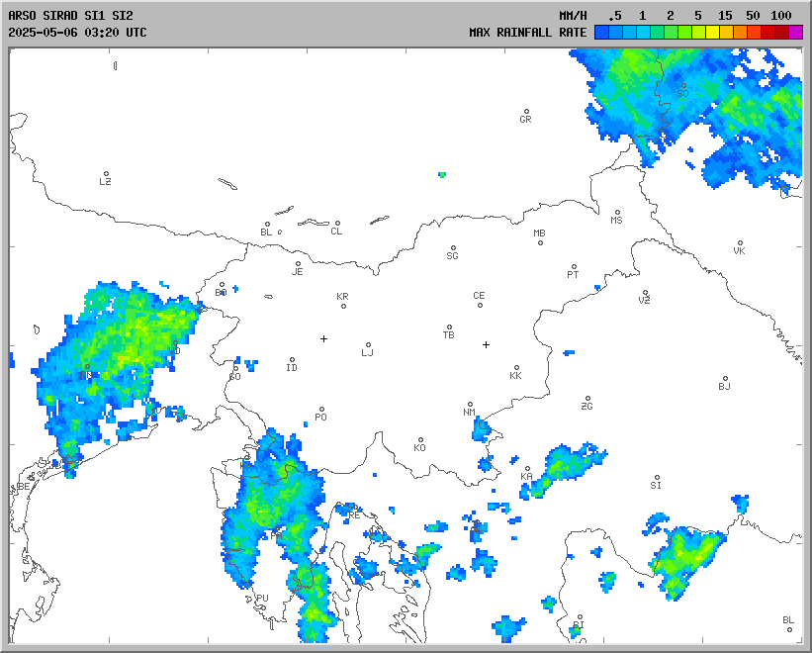Click the ARSO SIRAD SI1 SI2 title text
The image size is (812, 653).
(70, 16)
